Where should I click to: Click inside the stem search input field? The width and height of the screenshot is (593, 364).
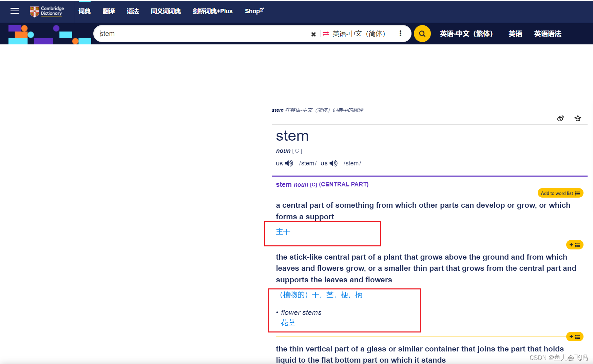[x=204, y=34]
